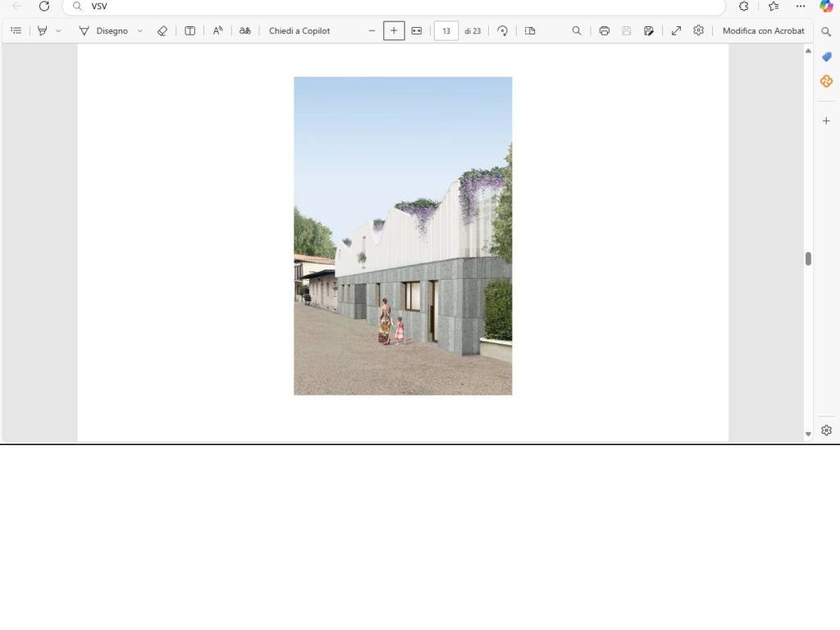
Task: Enter full screen mode
Action: (676, 30)
